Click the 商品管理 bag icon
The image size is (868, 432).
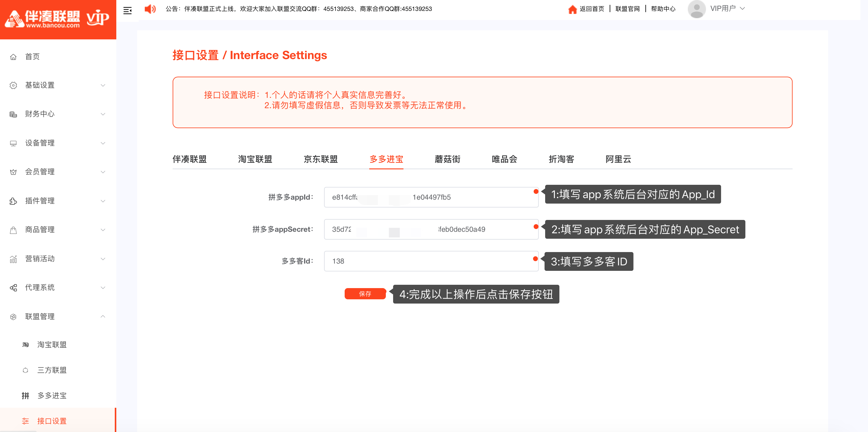tap(13, 230)
